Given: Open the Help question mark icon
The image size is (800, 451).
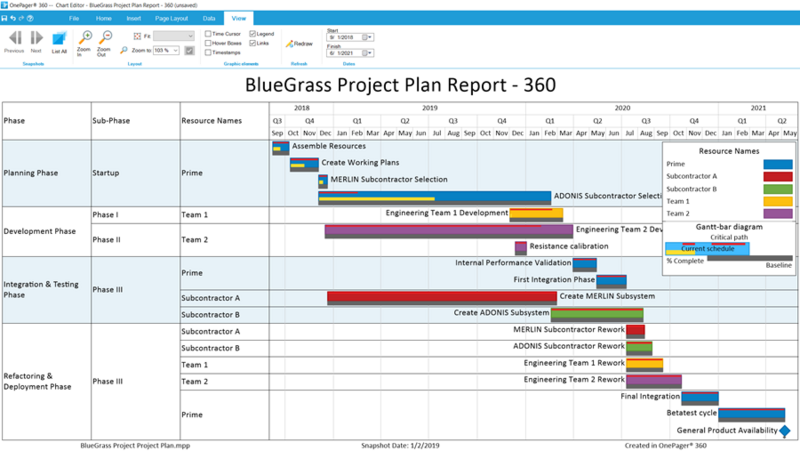Looking at the screenshot, I should pyautogui.click(x=30, y=18).
